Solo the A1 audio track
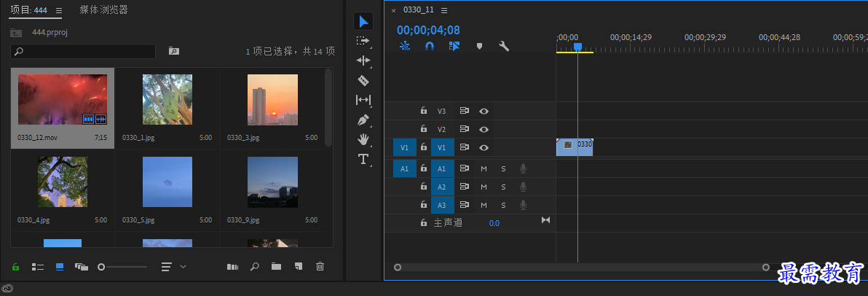 (503, 168)
